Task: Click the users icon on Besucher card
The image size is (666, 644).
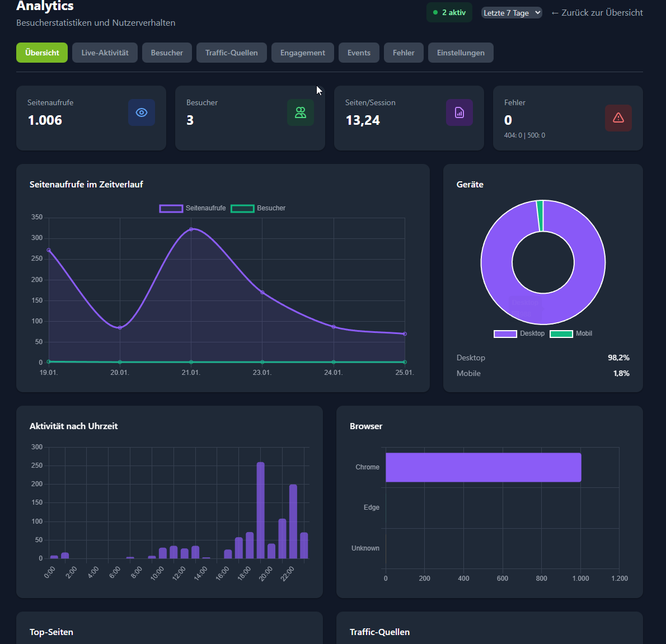Action: point(301,112)
